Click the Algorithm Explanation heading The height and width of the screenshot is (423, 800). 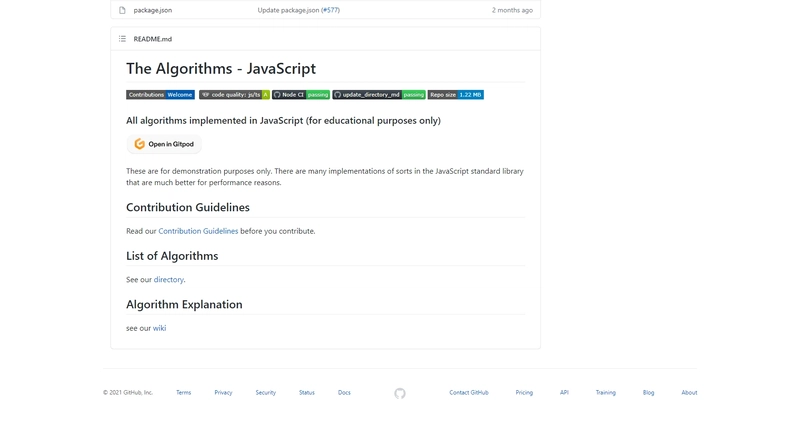pyautogui.click(x=184, y=304)
